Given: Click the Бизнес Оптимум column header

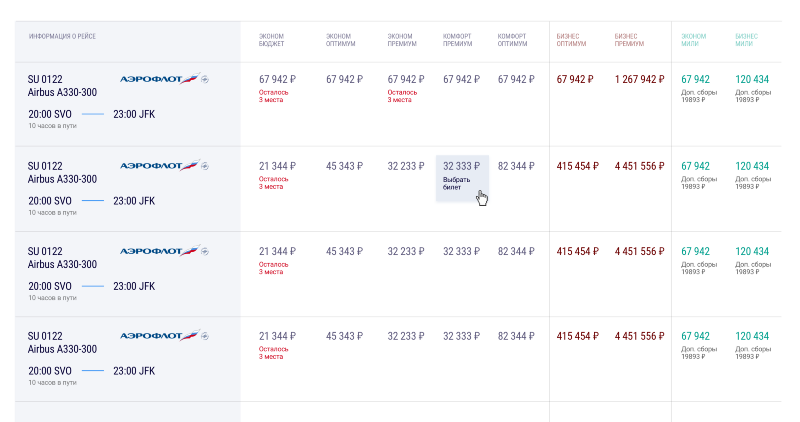Looking at the screenshot, I should (571, 40).
